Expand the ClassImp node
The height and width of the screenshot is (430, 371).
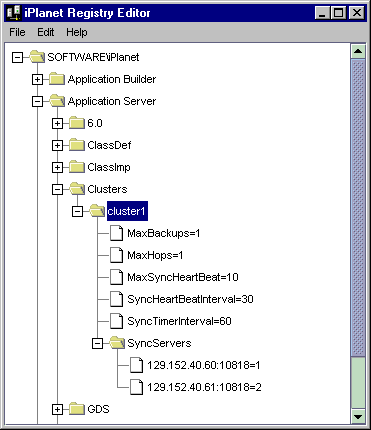57,167
